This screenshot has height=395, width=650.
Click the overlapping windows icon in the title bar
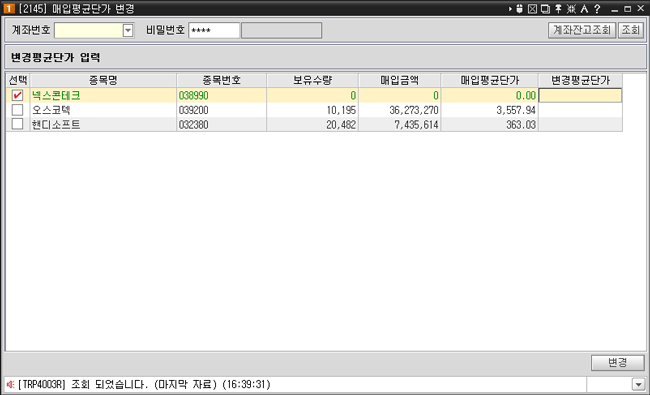[x=545, y=9]
